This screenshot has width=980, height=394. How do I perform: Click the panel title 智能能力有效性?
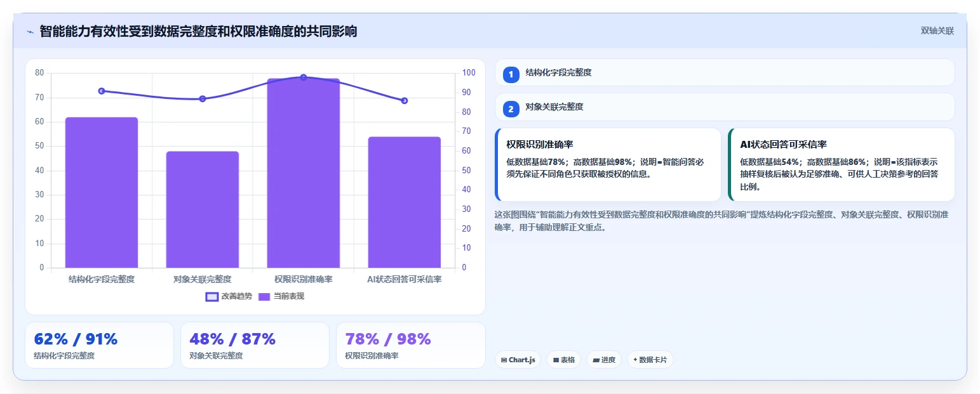(198, 31)
